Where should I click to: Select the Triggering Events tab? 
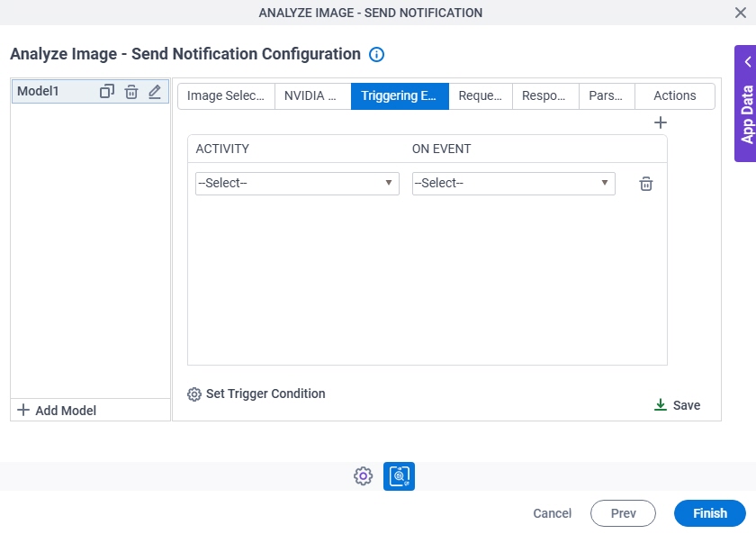coord(400,96)
